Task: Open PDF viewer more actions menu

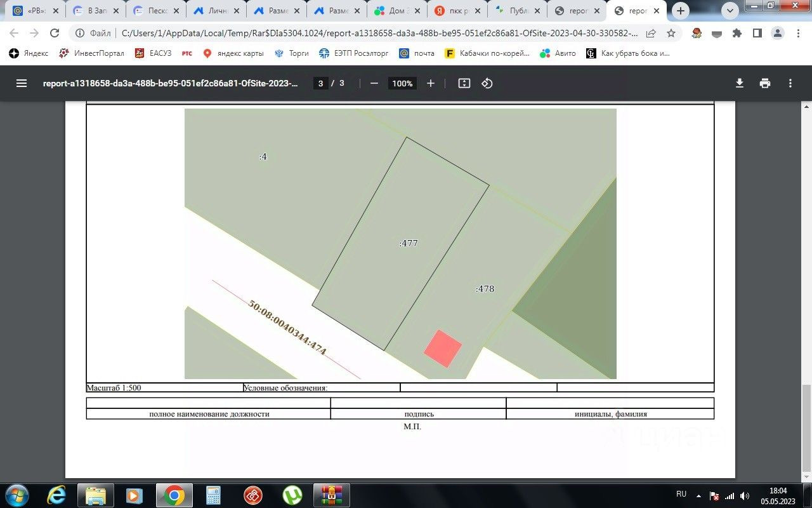Action: (x=790, y=83)
